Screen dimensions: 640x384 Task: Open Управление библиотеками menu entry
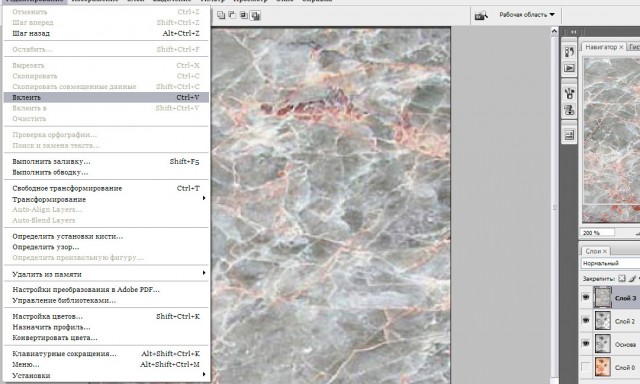tap(106, 300)
